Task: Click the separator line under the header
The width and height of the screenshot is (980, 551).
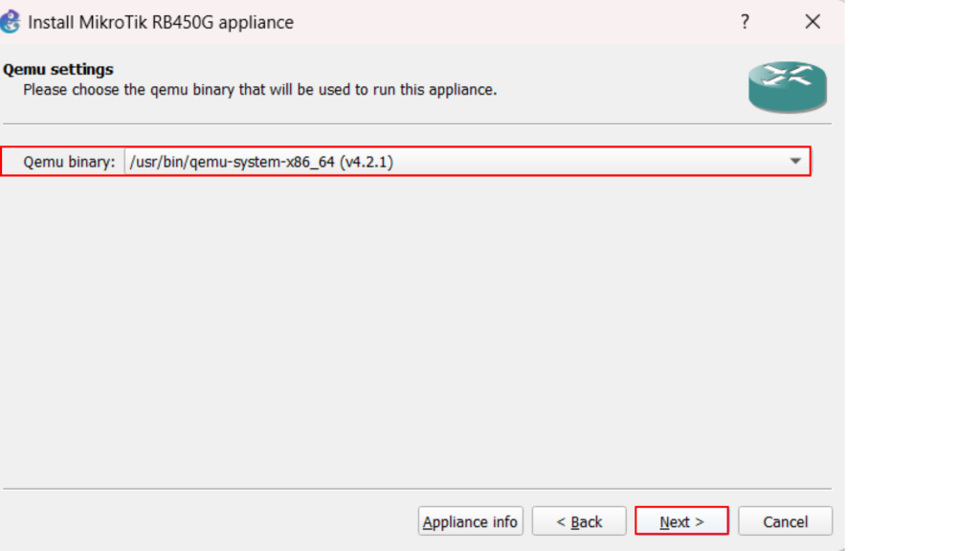Action: pos(416,123)
